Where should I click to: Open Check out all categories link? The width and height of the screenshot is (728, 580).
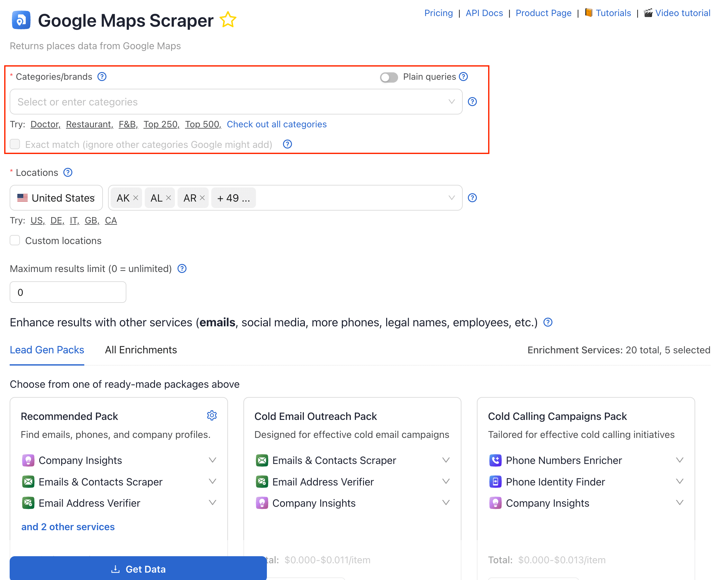click(277, 124)
